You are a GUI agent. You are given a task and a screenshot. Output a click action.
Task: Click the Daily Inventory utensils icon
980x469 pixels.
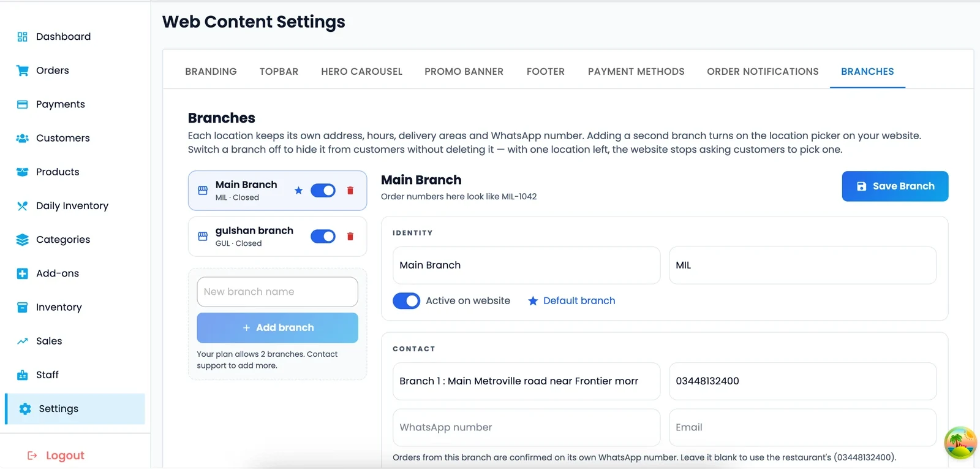click(x=23, y=206)
